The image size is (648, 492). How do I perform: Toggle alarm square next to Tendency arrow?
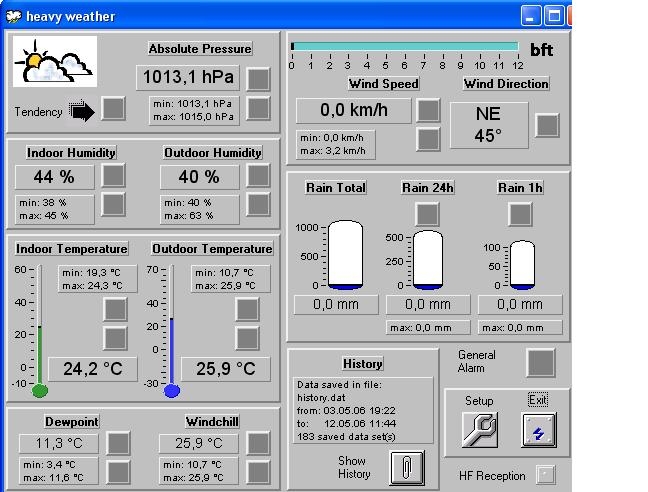(113, 109)
